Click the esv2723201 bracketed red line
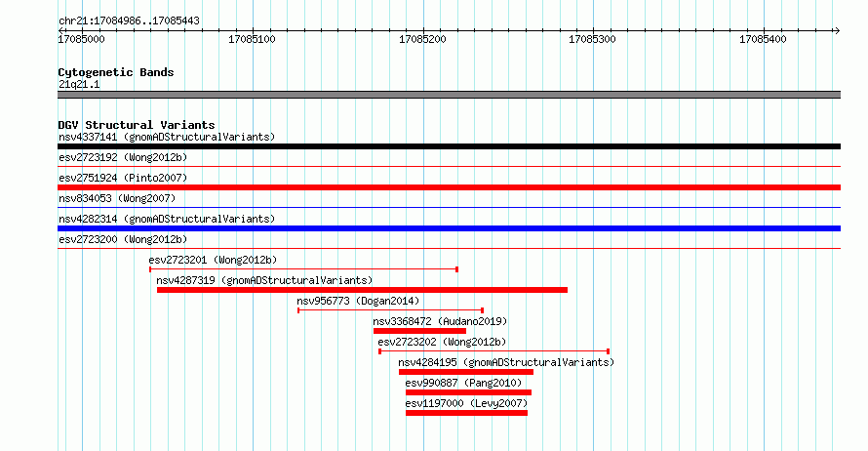Image resolution: width=868 pixels, height=451 pixels. [x=303, y=269]
